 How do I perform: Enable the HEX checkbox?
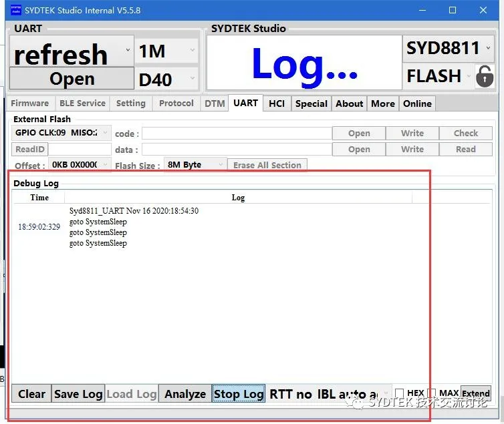click(399, 393)
